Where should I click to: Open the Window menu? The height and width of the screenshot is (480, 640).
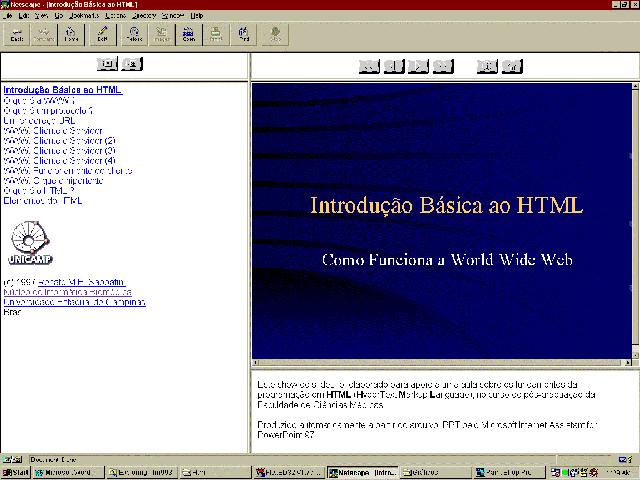pyautogui.click(x=173, y=16)
